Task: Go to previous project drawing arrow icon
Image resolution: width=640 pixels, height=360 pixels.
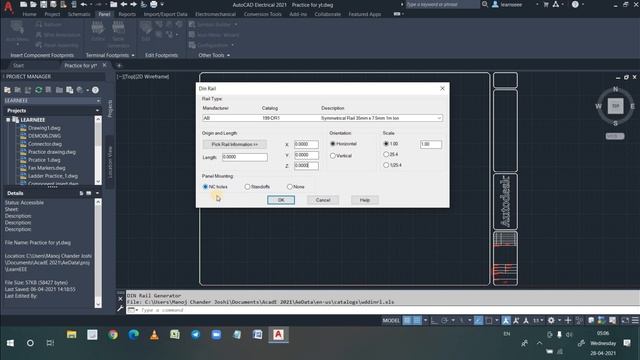Action: [124, 4]
